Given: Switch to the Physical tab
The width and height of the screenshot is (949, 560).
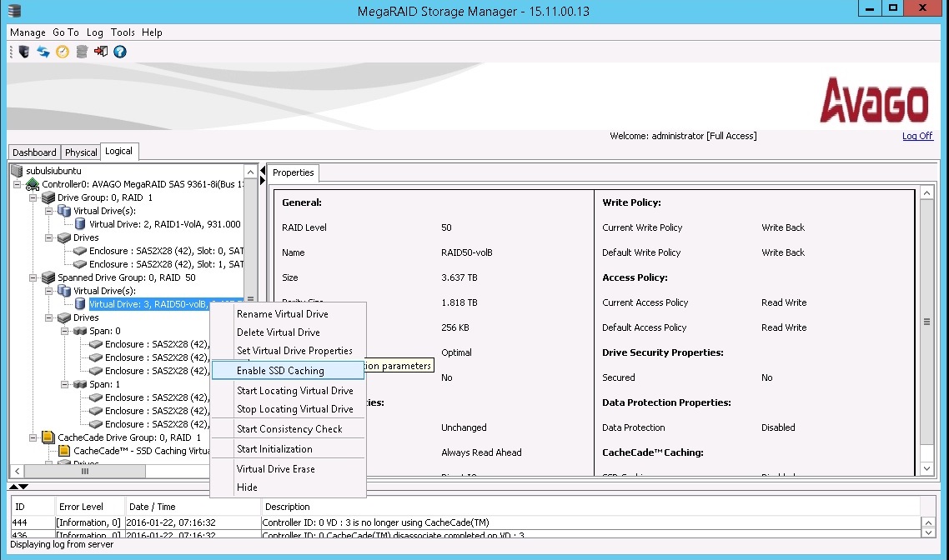Looking at the screenshot, I should tap(80, 152).
